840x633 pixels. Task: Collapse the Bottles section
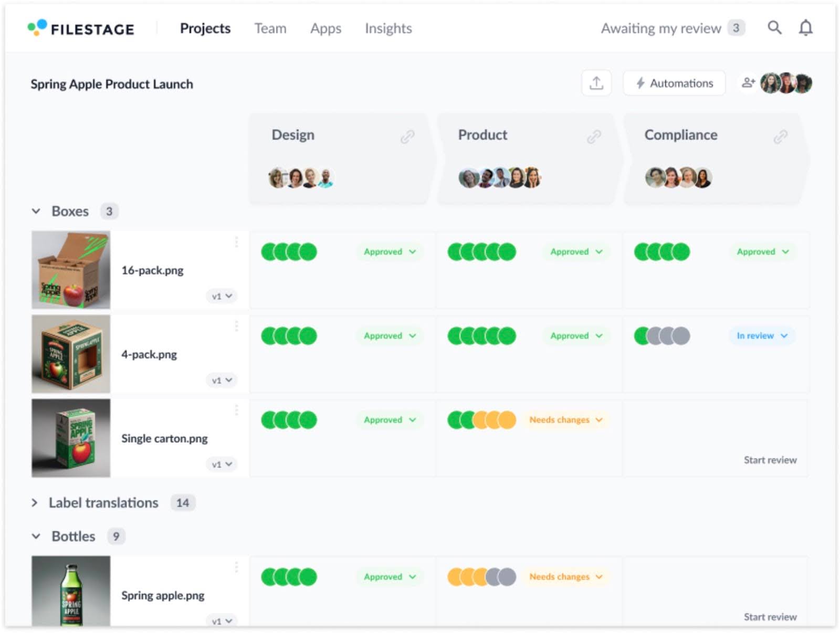pyautogui.click(x=36, y=536)
